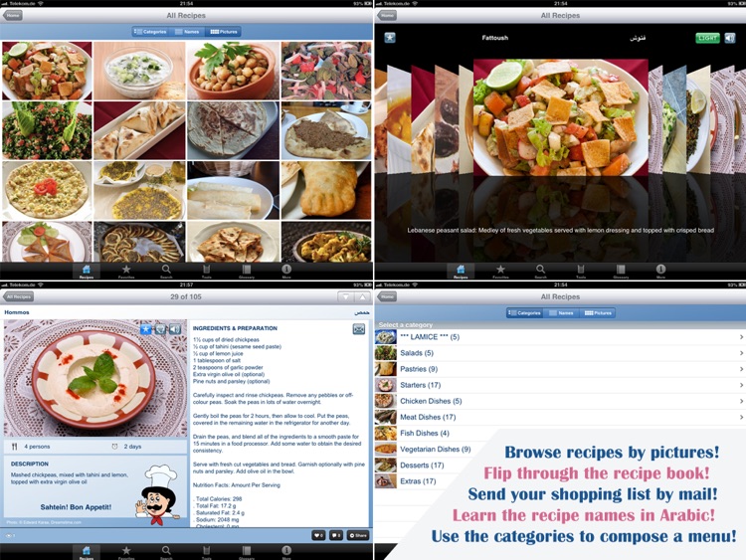Viewport: 746px width, 560px height.
Task: Toggle green LIGHT switch on Fattoush screen
Action: [707, 38]
